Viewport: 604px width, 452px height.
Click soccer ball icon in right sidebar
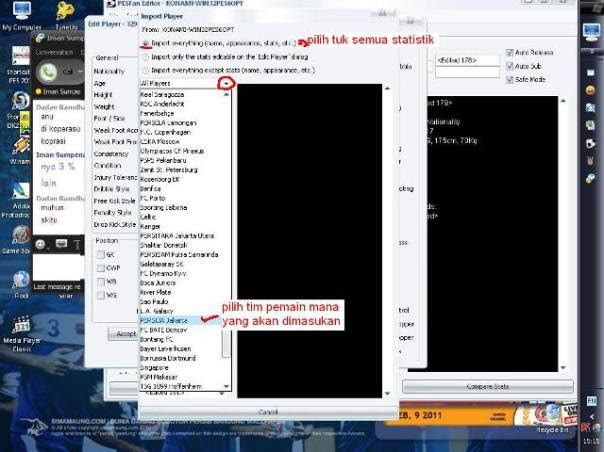click(590, 144)
